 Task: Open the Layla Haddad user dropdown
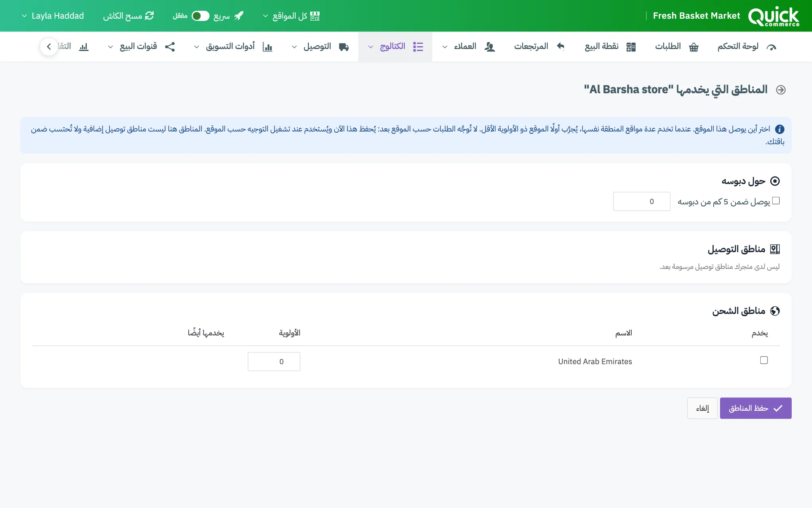tap(53, 16)
